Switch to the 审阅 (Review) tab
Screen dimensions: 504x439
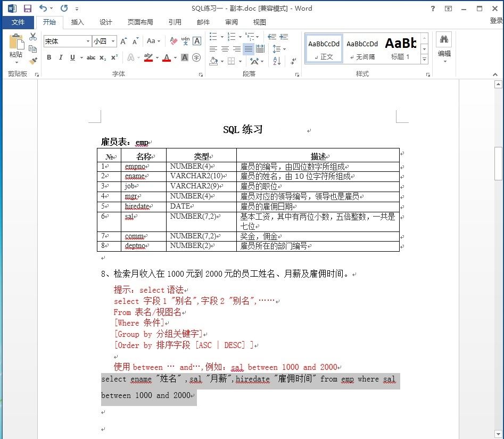pos(232,22)
